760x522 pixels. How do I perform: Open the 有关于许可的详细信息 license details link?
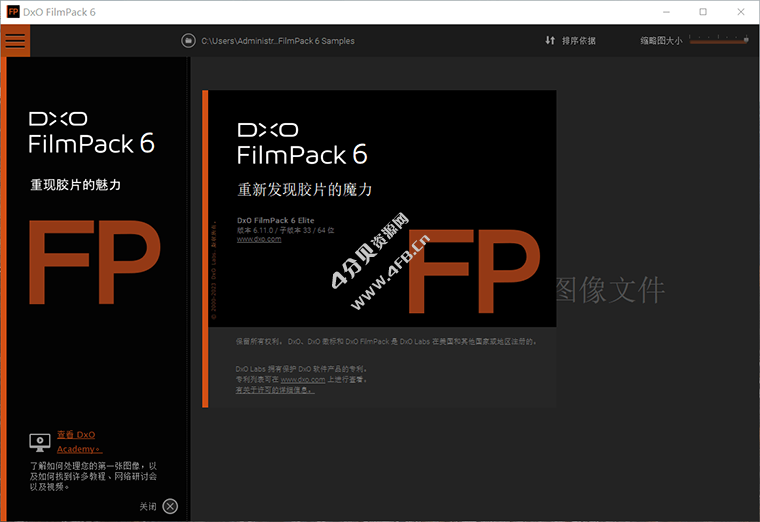click(x=275, y=390)
